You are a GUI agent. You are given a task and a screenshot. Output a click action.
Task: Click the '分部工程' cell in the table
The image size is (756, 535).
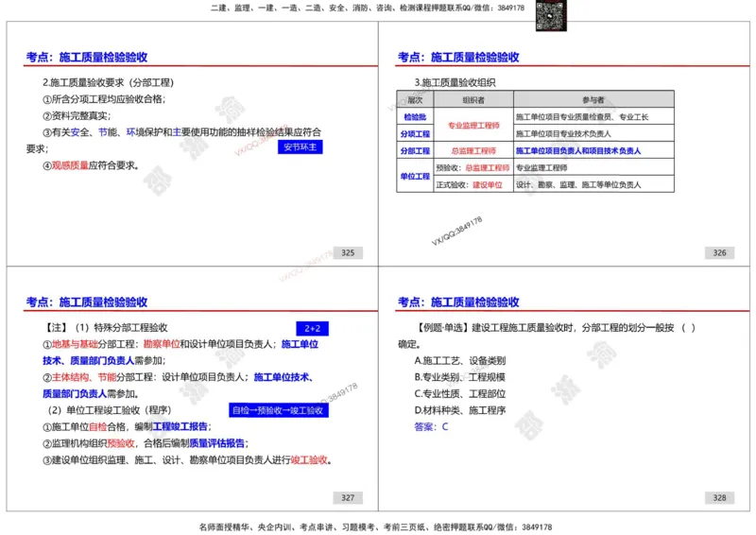click(415, 151)
